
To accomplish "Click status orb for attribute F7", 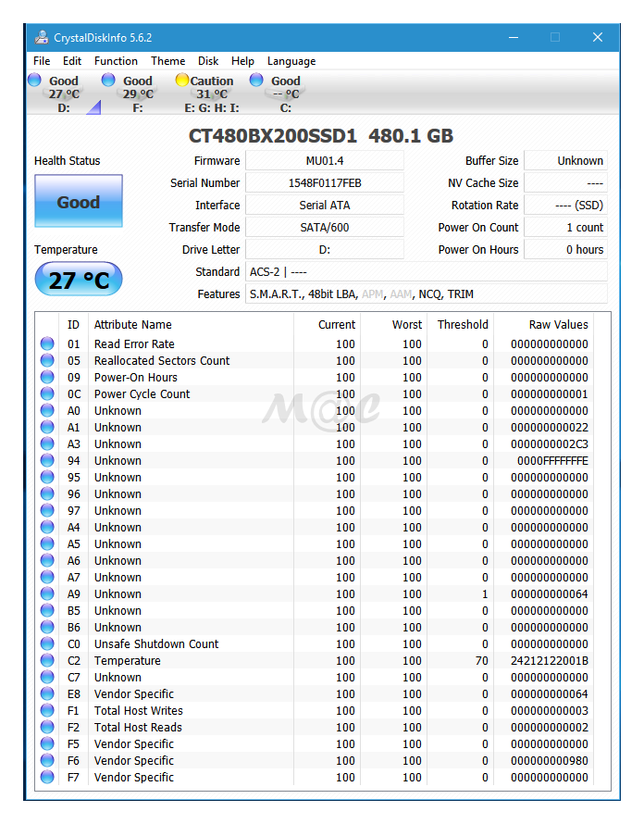I will pyautogui.click(x=47, y=777).
